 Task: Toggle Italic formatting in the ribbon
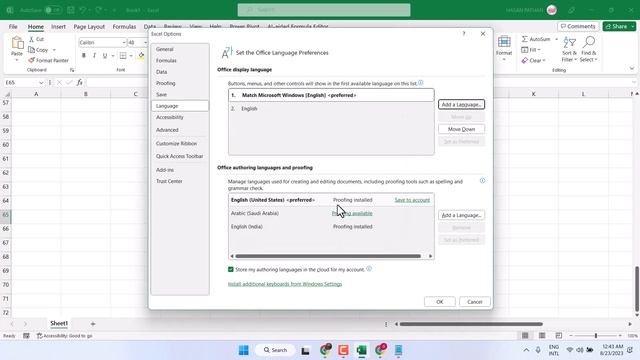pyautogui.click(x=94, y=56)
